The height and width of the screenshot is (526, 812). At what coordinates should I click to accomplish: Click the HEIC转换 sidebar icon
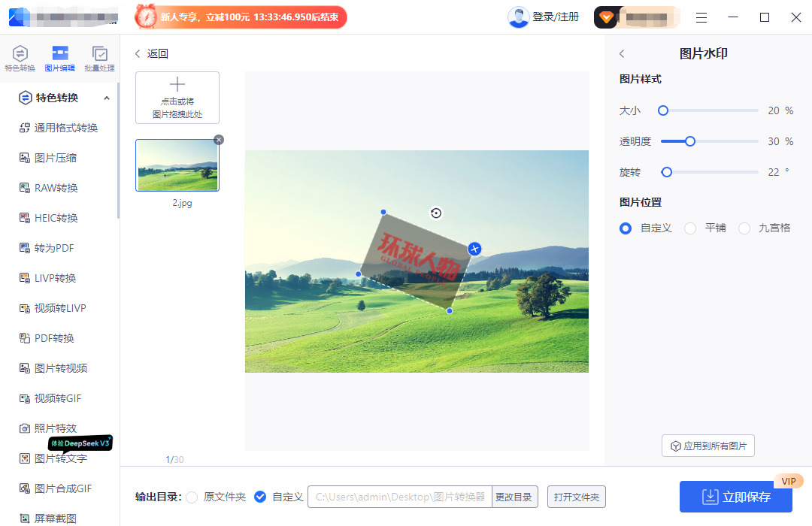point(24,218)
